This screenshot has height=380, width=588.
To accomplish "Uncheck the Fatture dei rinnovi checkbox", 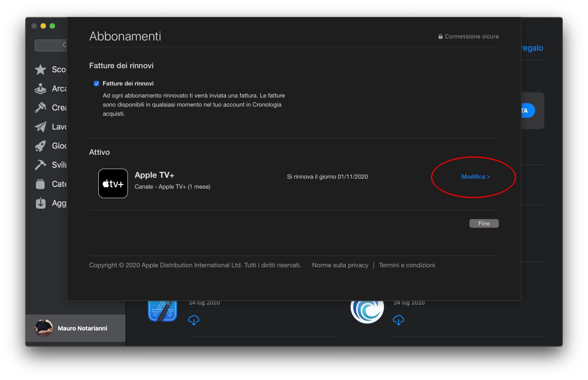I will pos(96,84).
